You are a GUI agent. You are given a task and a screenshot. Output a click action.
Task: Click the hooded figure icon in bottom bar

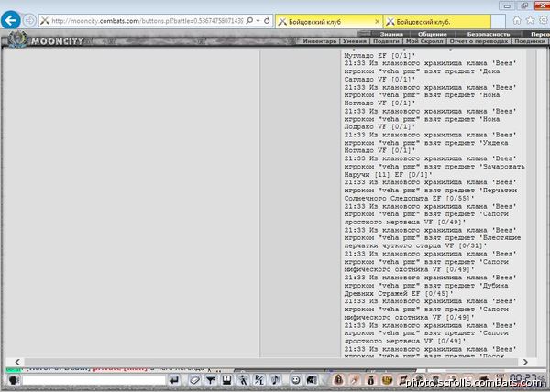tap(338, 379)
